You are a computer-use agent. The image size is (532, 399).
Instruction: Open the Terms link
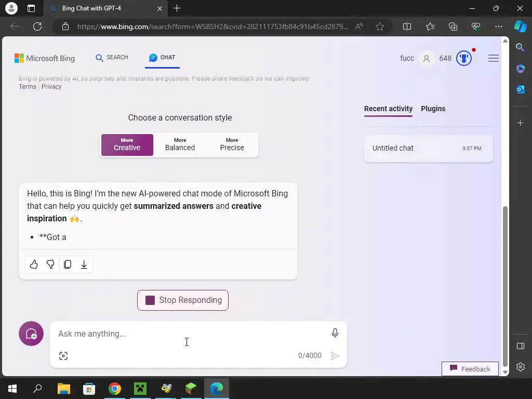coord(27,87)
